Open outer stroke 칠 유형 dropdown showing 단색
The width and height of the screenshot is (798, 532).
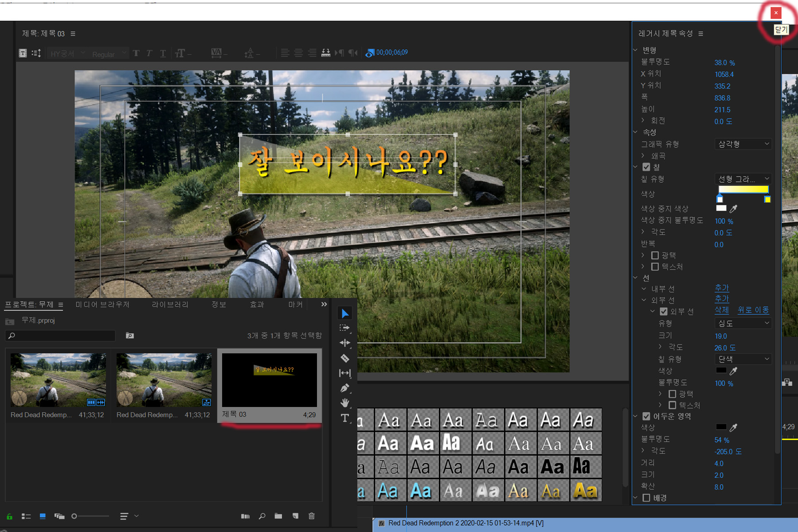pyautogui.click(x=743, y=359)
